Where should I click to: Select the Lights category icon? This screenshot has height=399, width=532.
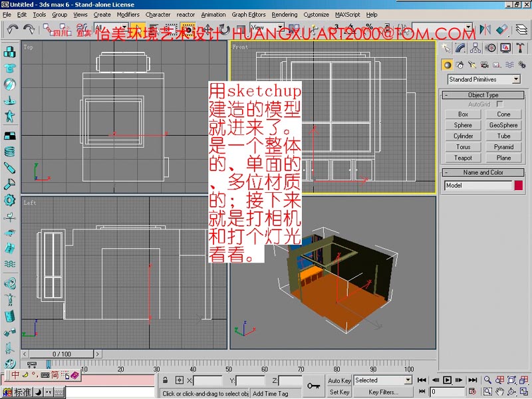pos(472,65)
